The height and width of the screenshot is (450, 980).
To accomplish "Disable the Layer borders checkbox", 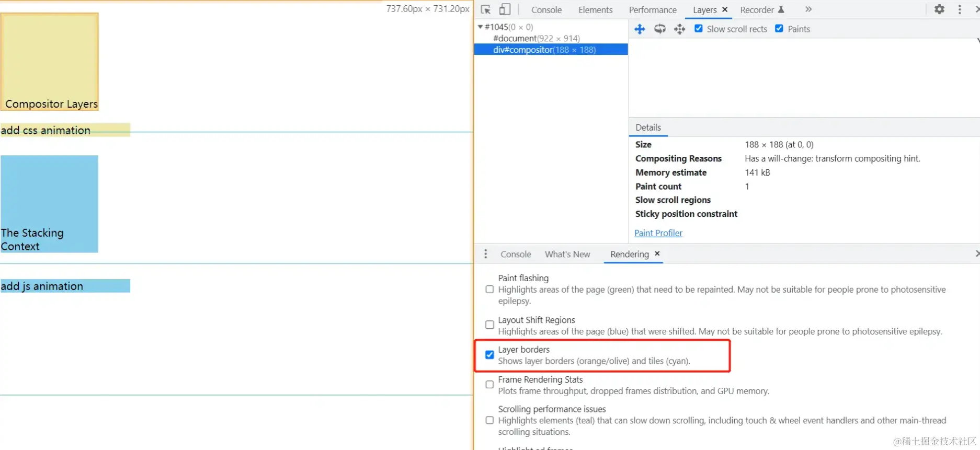I will coord(489,355).
